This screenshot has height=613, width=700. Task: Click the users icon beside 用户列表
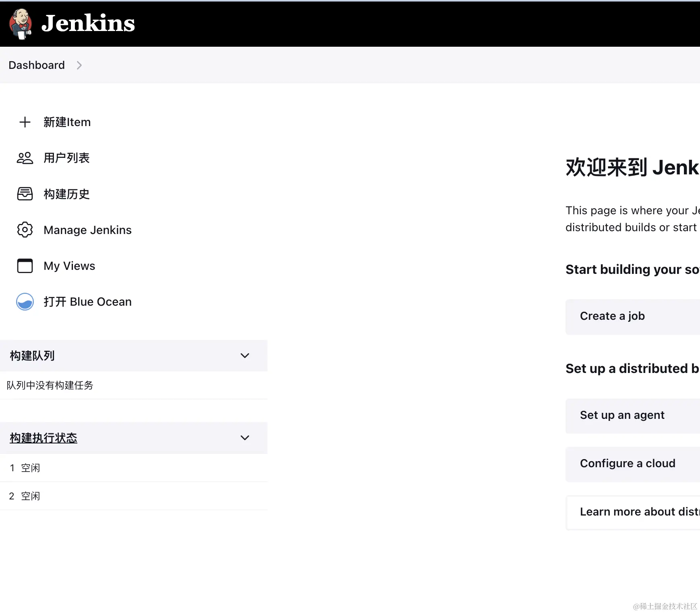click(x=25, y=158)
